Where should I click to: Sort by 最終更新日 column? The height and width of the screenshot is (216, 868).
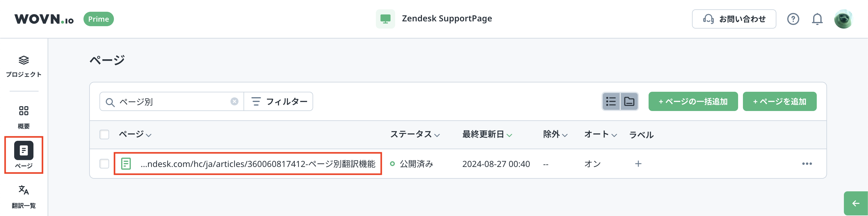point(487,134)
